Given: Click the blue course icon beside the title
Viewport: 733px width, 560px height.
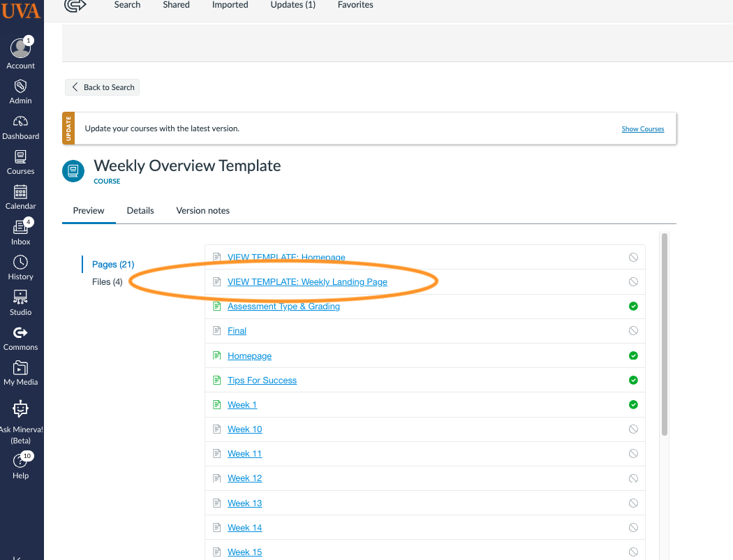Looking at the screenshot, I should [x=73, y=171].
